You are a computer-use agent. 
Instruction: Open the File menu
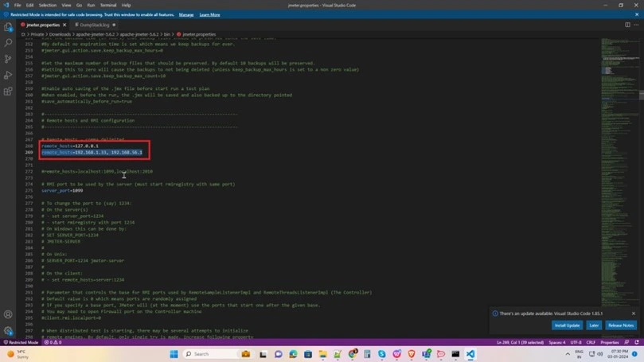(x=18, y=6)
